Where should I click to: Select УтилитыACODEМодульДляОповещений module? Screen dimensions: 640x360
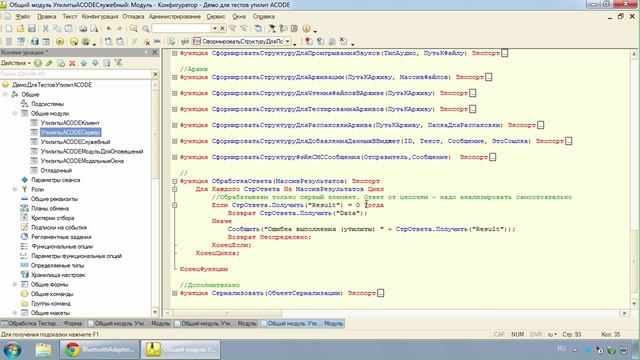[x=92, y=151]
